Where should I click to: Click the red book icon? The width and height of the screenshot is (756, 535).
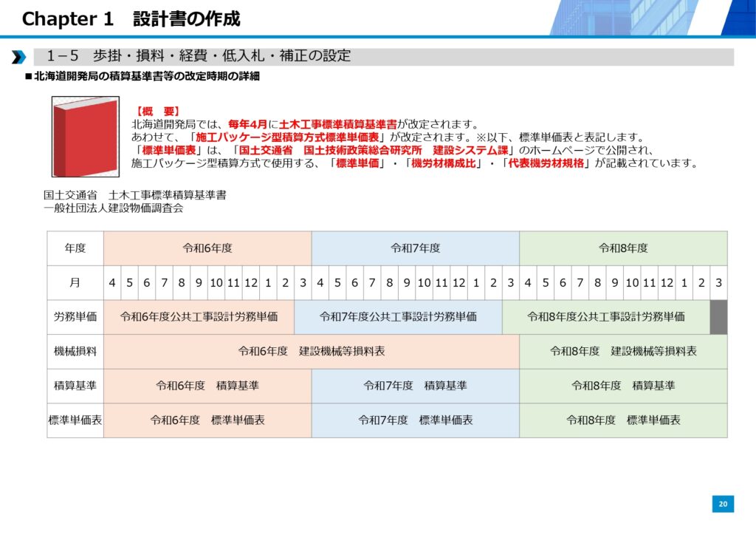coord(85,137)
